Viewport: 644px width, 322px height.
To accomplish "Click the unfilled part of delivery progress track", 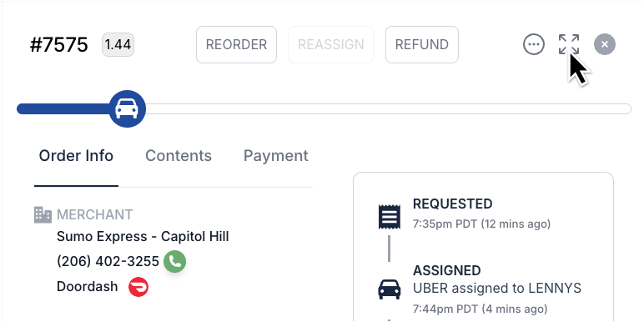I will (x=388, y=108).
